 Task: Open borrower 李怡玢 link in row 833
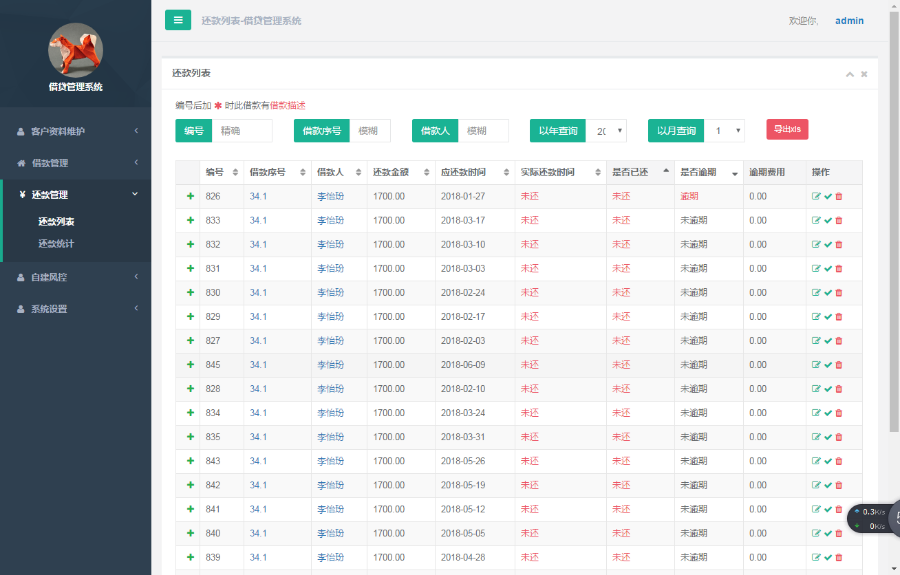(331, 220)
